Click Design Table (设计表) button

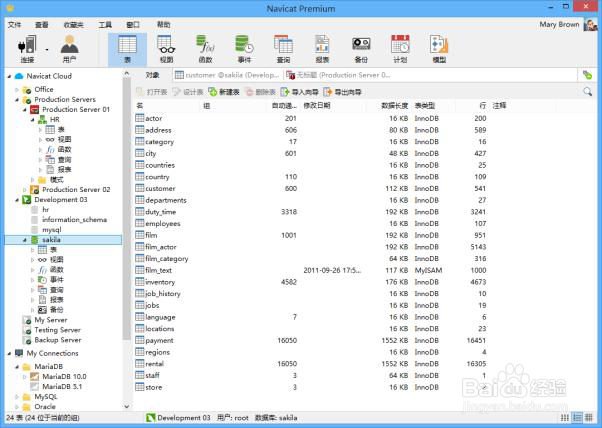(188, 92)
